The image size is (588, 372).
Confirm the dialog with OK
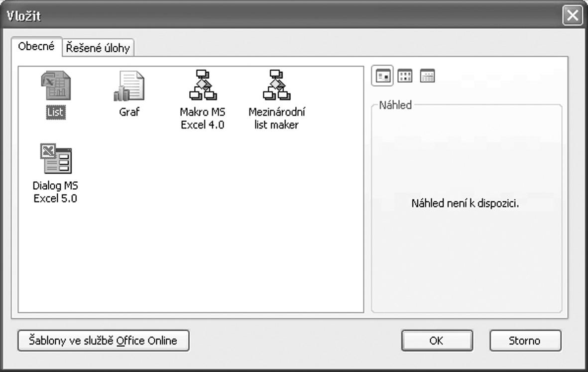437,341
